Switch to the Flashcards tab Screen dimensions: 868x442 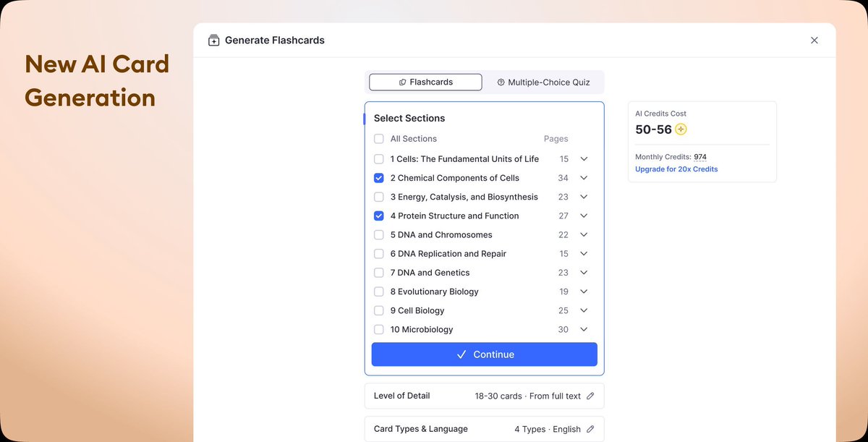click(x=425, y=82)
